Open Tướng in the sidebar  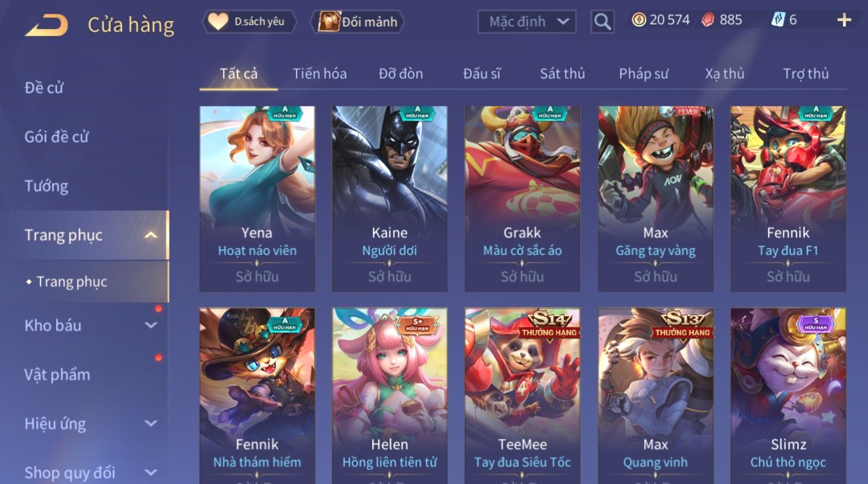46,186
